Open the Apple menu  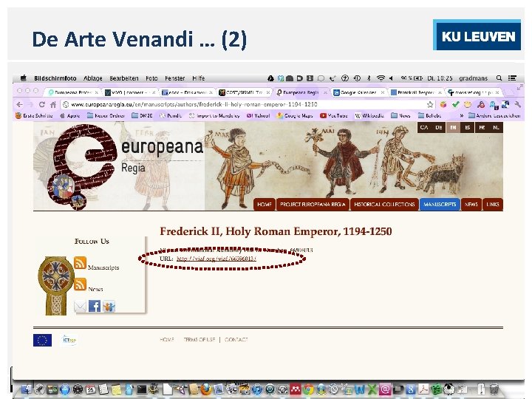tap(24, 78)
